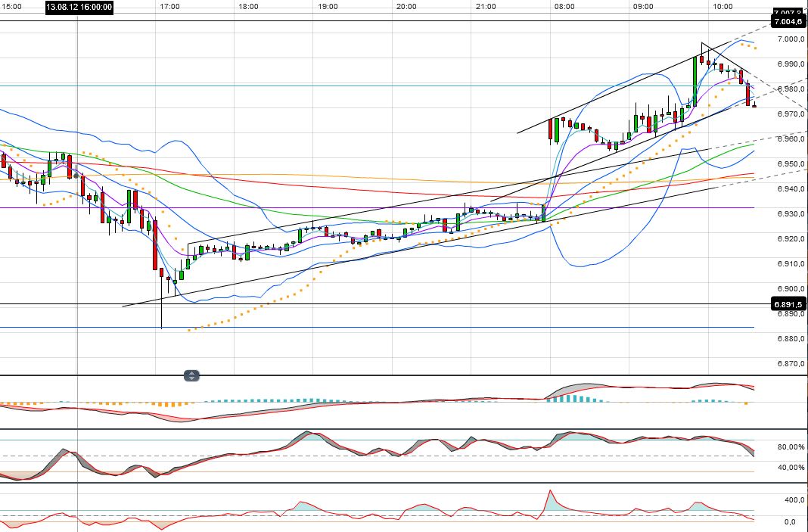Click the 6.900,0 price axis value
This screenshot has width=808, height=532.
click(791, 288)
